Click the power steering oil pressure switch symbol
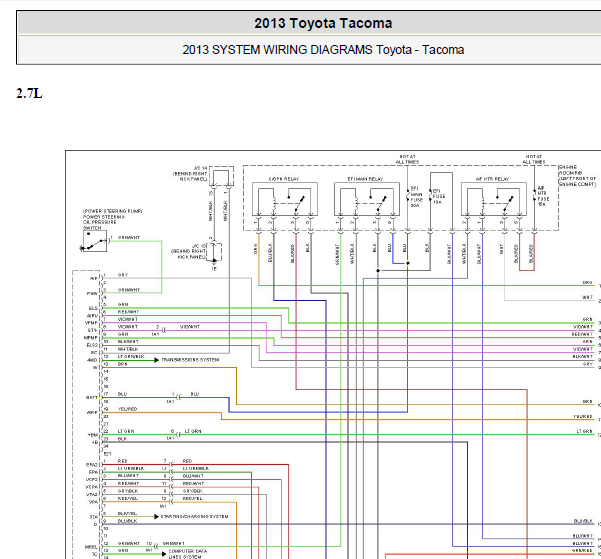601x559 pixels. point(90,241)
